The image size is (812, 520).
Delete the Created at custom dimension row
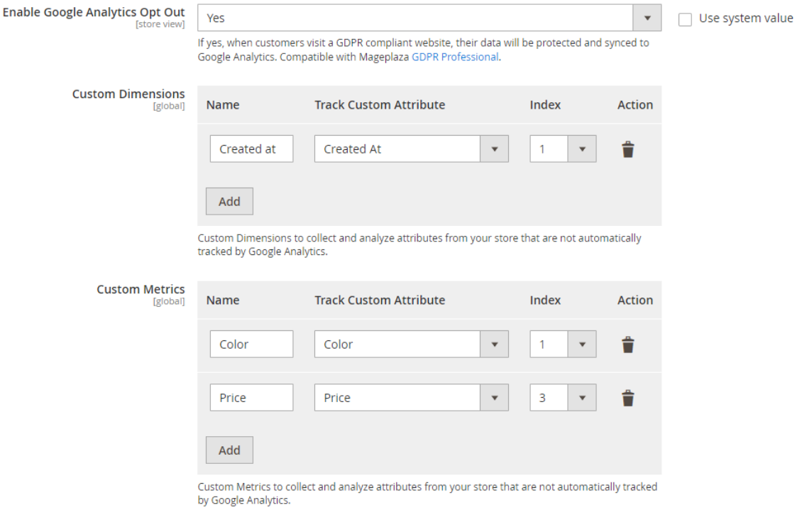pos(627,150)
